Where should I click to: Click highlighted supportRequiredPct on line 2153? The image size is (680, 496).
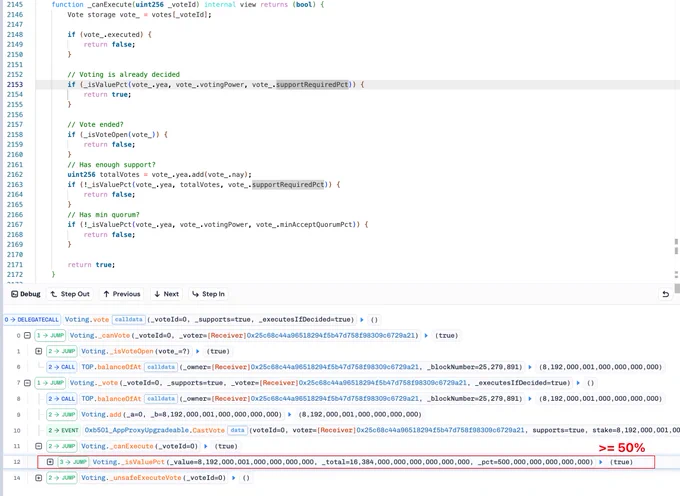click(x=312, y=85)
